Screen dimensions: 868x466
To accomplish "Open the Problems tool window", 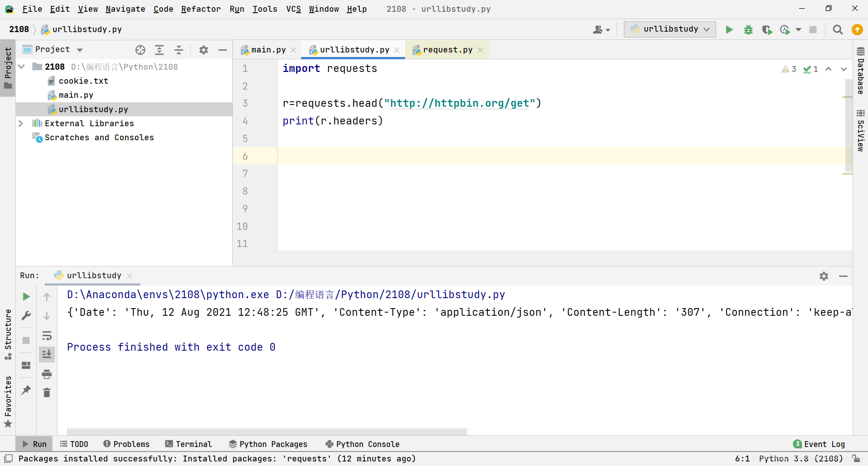I will click(x=127, y=444).
